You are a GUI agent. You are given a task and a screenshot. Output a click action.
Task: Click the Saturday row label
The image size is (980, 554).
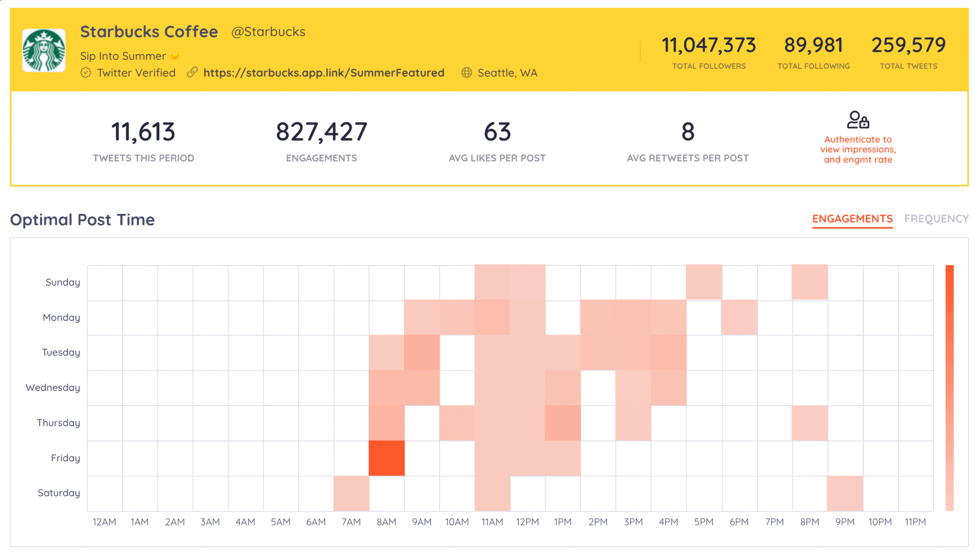[x=59, y=493]
